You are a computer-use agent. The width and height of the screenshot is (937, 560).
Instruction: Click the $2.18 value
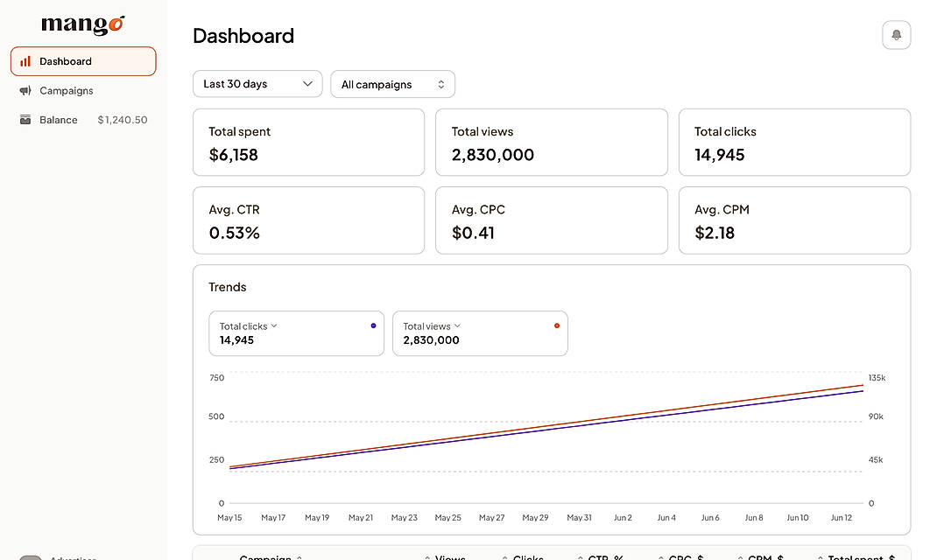coord(715,233)
